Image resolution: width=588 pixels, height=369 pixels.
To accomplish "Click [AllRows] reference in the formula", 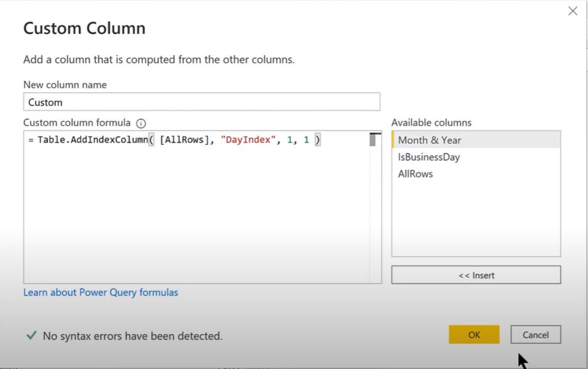I will 184,140.
